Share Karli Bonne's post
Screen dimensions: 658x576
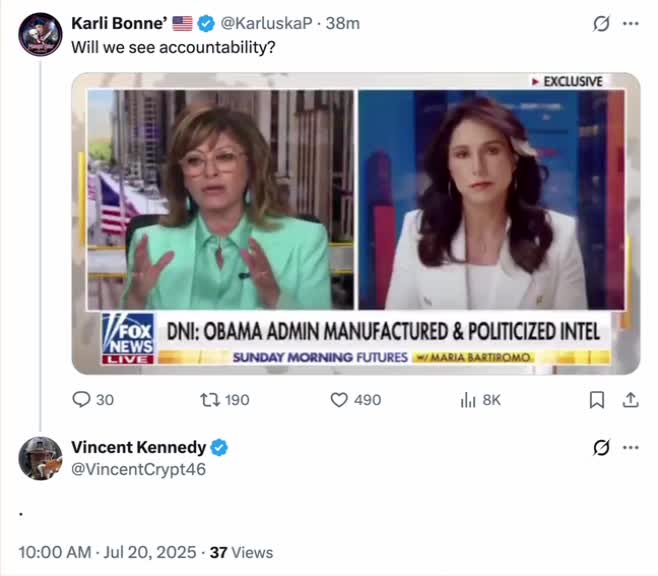630,399
